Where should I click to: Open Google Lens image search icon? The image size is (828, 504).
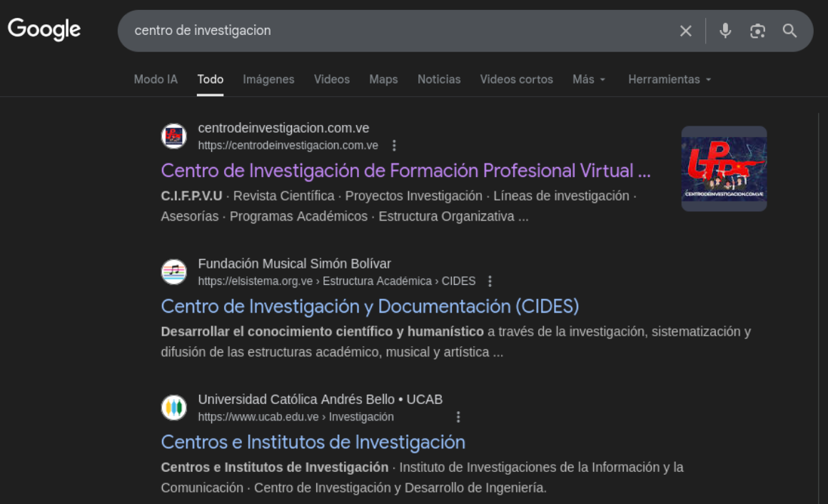coord(757,31)
